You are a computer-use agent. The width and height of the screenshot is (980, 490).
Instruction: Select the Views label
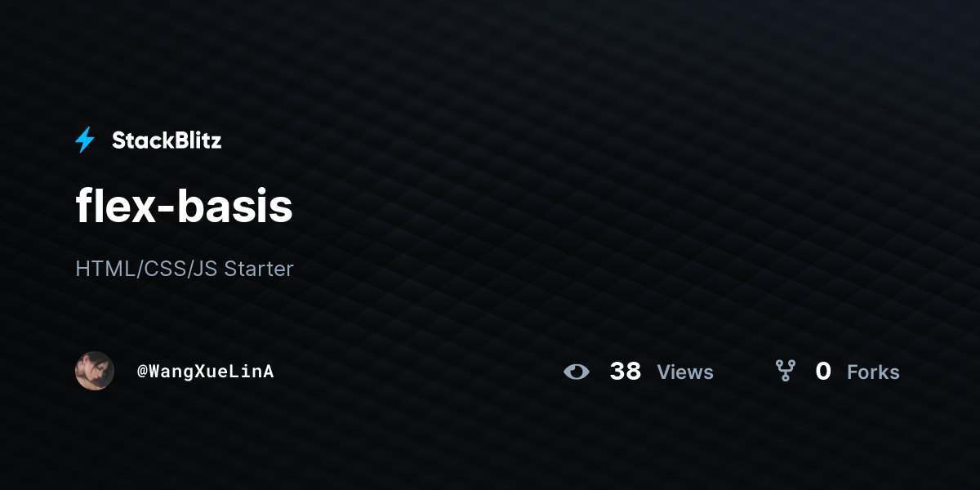tap(685, 372)
